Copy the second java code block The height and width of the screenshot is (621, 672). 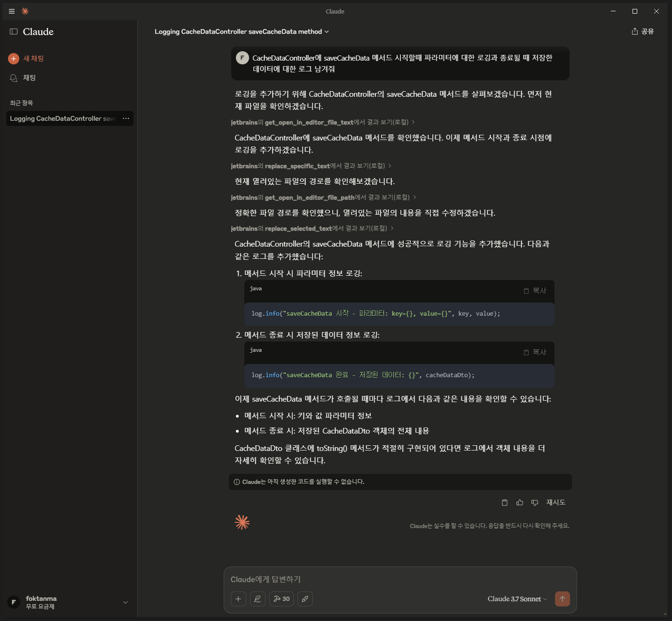click(535, 352)
